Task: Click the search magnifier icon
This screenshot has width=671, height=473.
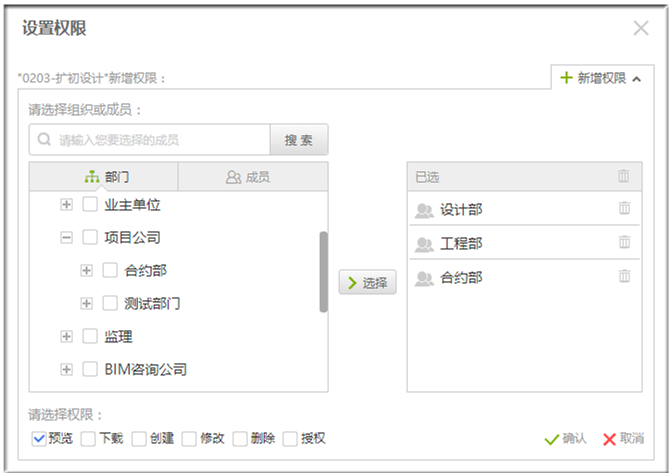Action: point(44,140)
